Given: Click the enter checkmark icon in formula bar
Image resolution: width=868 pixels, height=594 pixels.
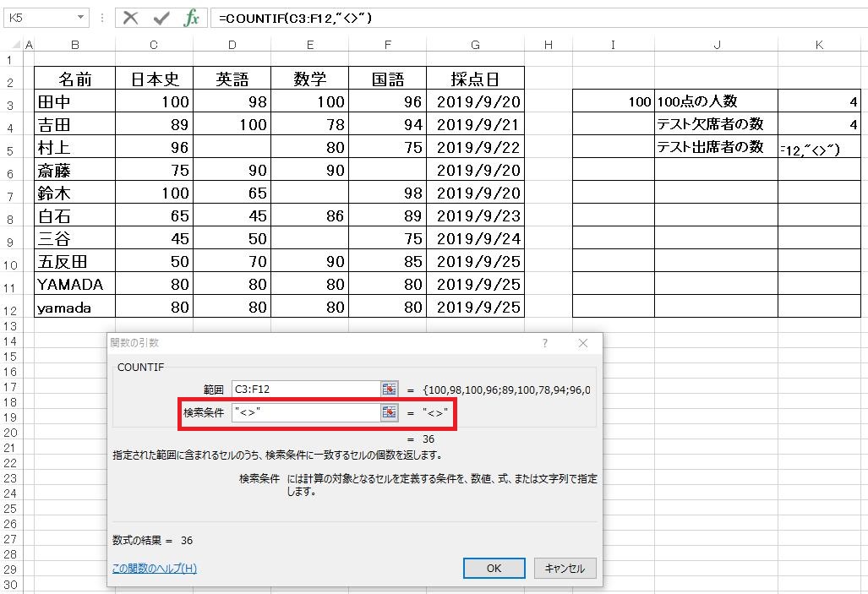Looking at the screenshot, I should (161, 18).
